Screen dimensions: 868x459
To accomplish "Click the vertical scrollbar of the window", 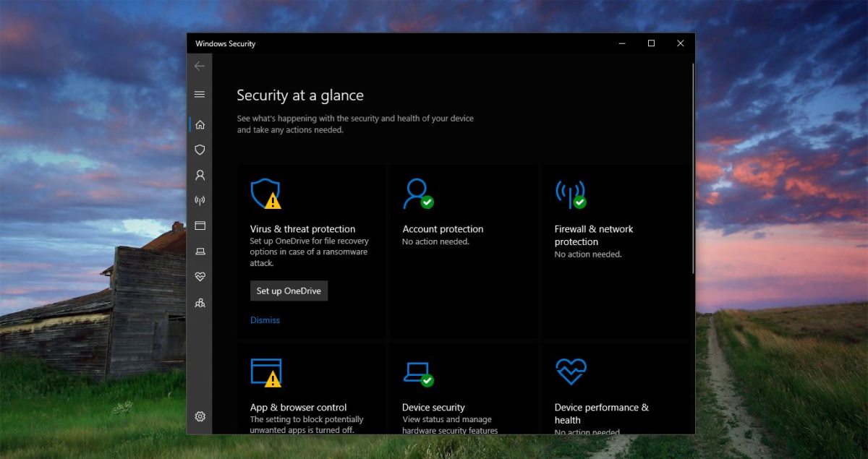I will pos(693,168).
